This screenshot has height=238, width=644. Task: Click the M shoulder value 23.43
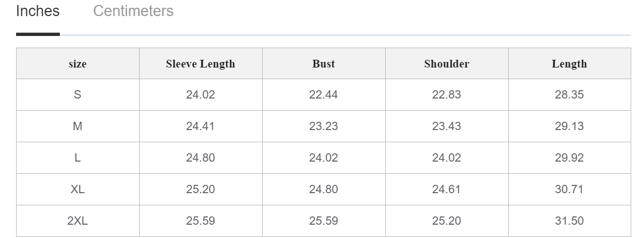coord(446,126)
